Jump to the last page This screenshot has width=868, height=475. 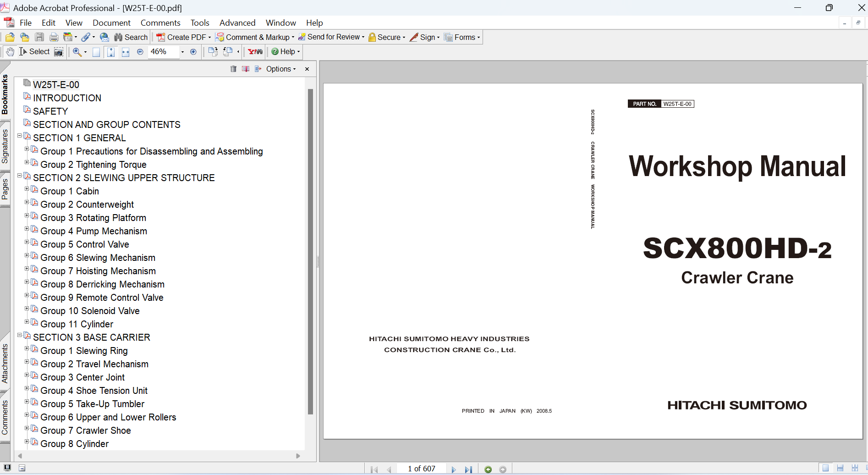tap(468, 469)
